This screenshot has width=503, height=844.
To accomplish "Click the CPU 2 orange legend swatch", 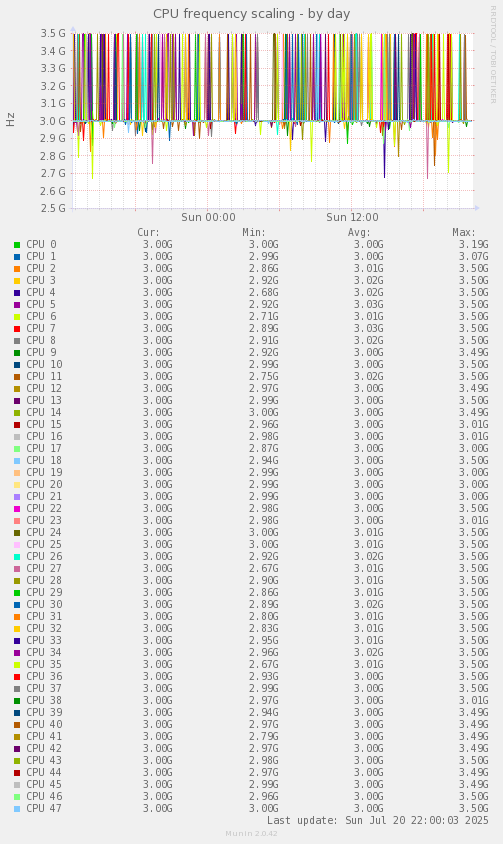I will [17, 269].
